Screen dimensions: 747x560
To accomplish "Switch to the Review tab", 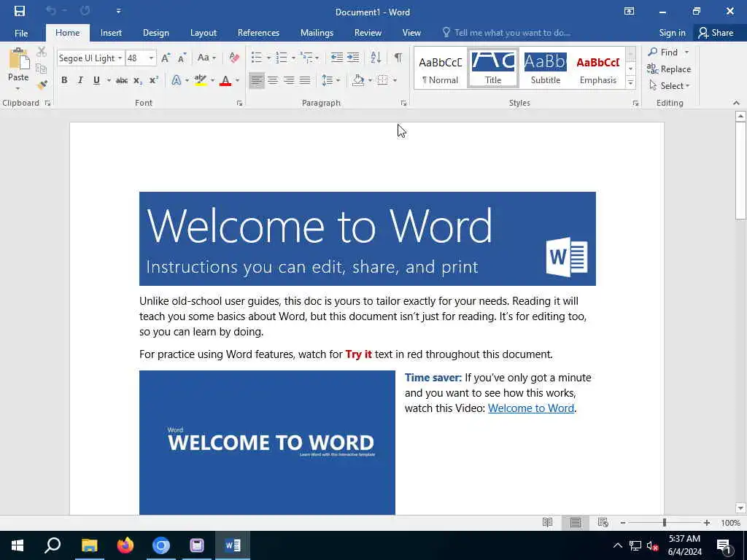I will coord(368,33).
